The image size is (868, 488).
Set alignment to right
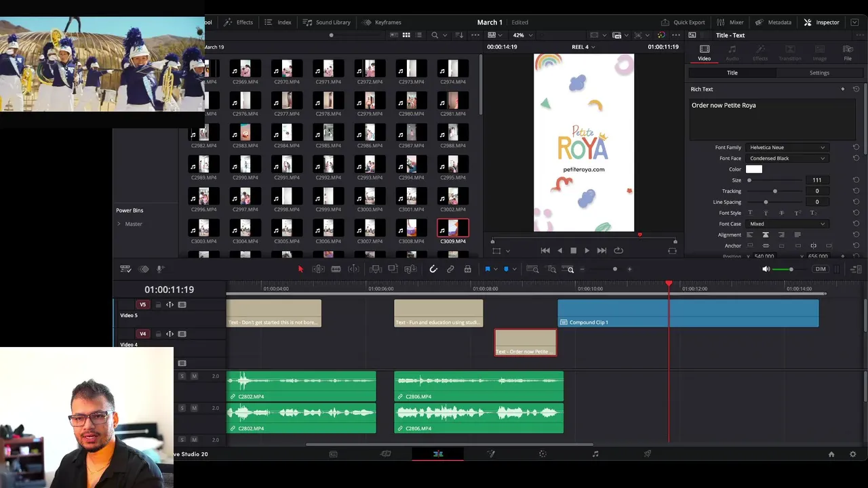pyautogui.click(x=781, y=235)
